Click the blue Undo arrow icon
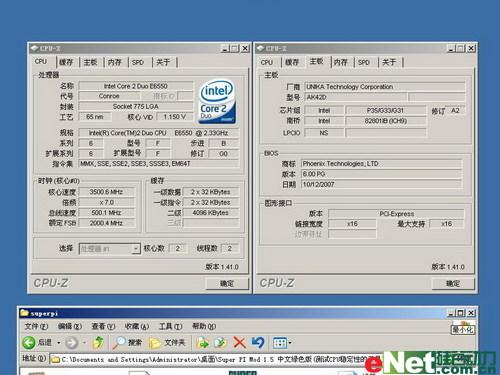 tap(258, 342)
